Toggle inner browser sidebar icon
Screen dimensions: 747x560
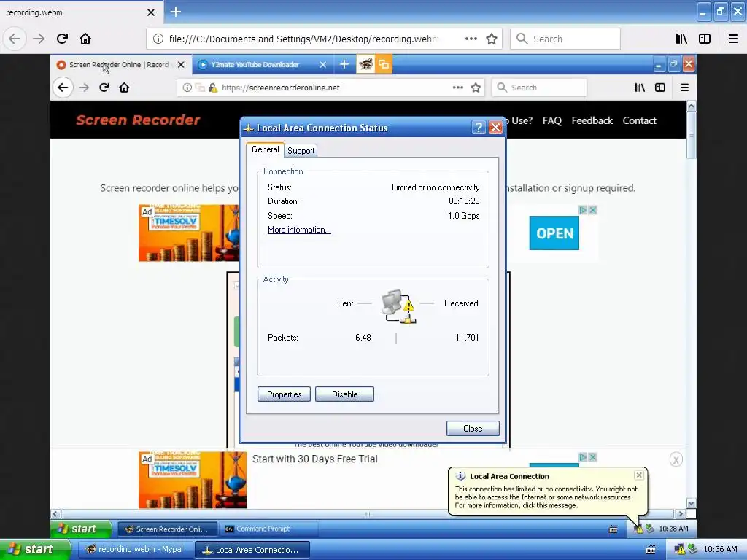click(659, 87)
